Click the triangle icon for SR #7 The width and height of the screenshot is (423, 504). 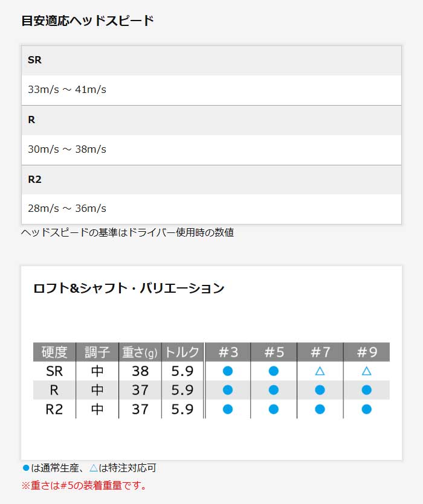coord(320,371)
